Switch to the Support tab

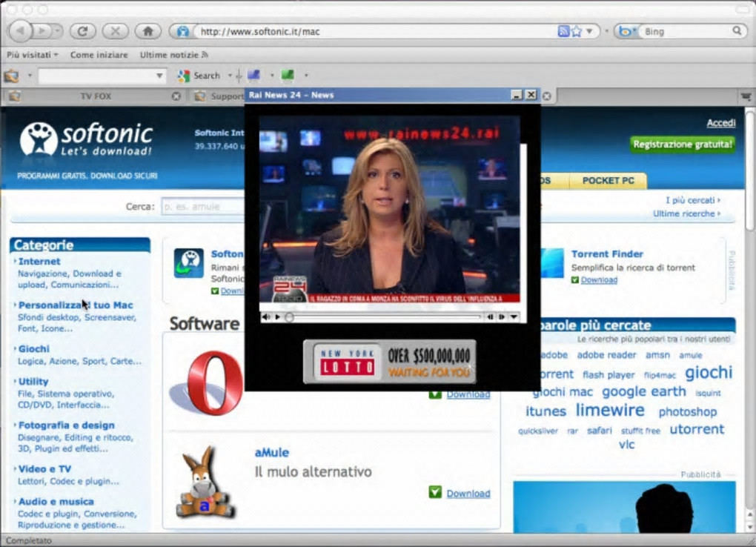(x=219, y=96)
